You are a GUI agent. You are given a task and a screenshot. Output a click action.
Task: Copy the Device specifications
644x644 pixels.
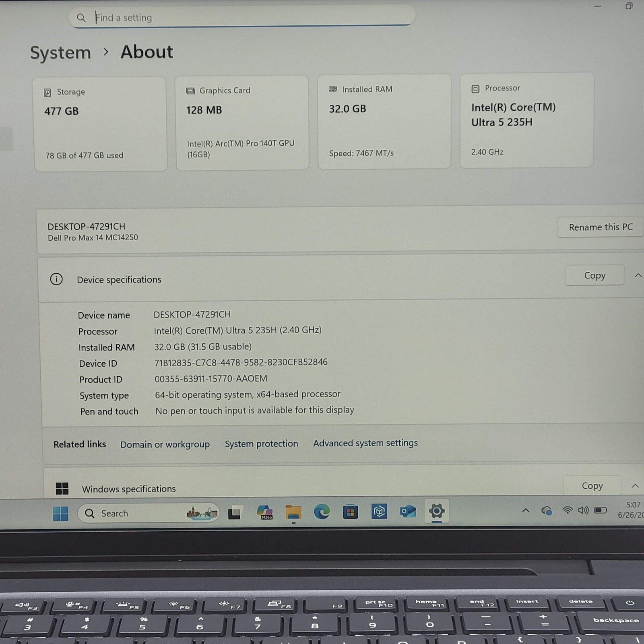point(594,275)
